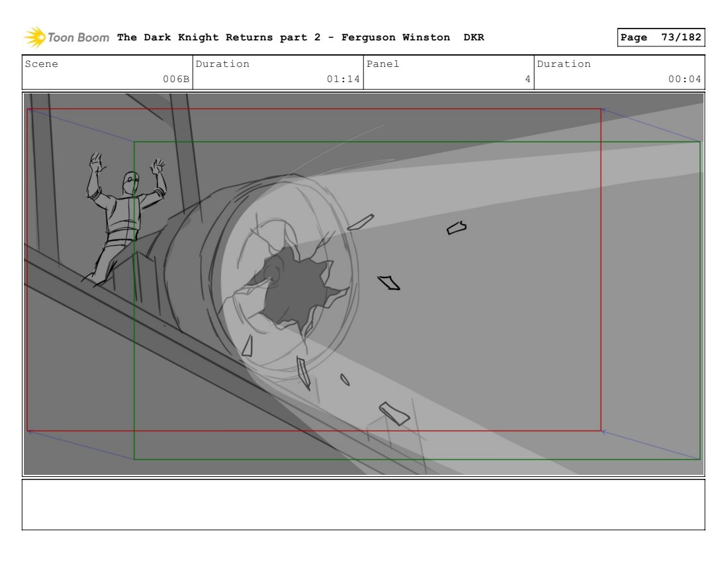Select the Panel label
This screenshot has width=728, height=563.
[383, 64]
